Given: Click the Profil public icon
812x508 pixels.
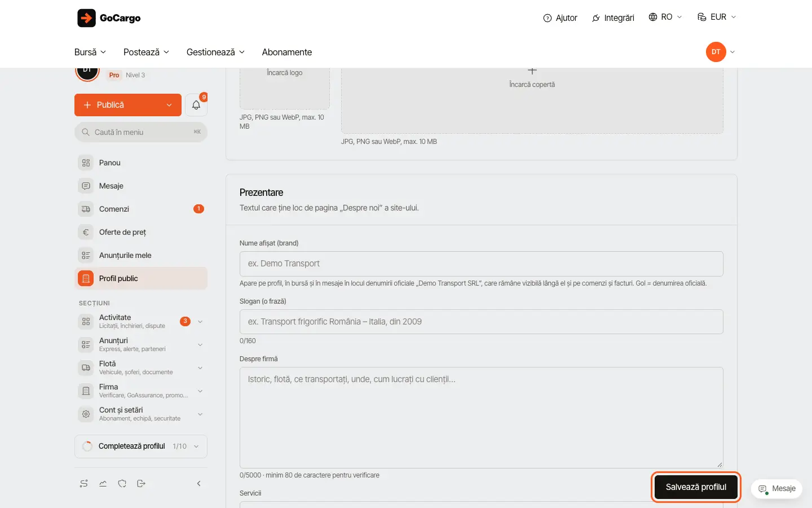Looking at the screenshot, I should [x=86, y=278].
